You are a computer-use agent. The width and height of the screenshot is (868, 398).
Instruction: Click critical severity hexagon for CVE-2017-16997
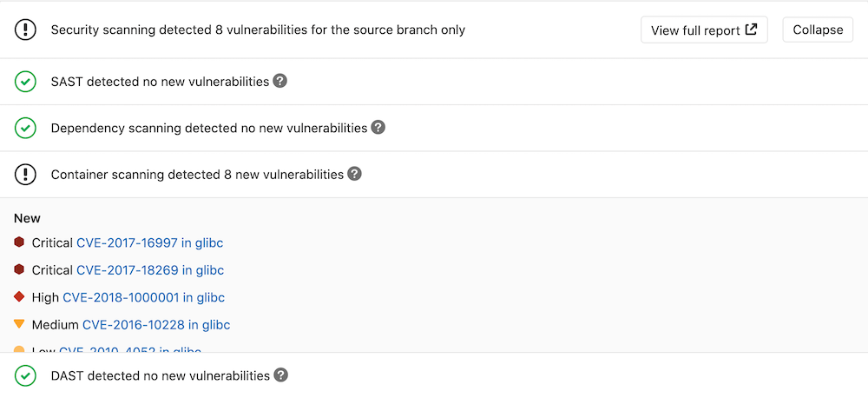point(19,242)
